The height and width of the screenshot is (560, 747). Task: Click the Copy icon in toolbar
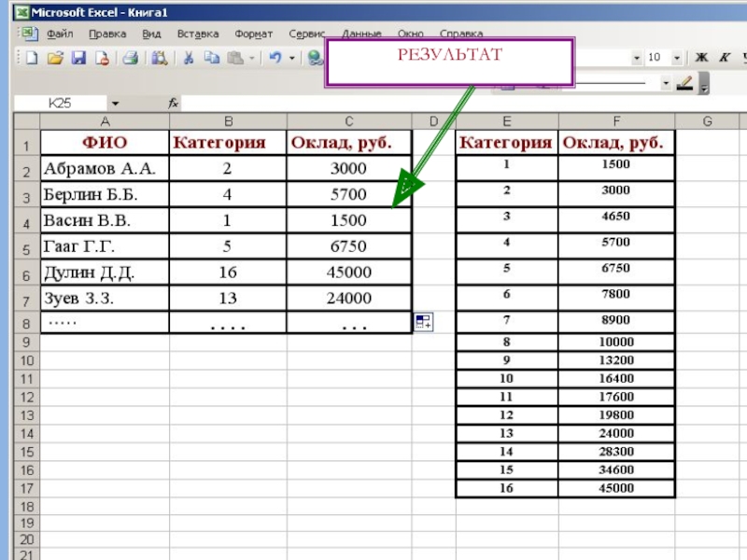[211, 58]
